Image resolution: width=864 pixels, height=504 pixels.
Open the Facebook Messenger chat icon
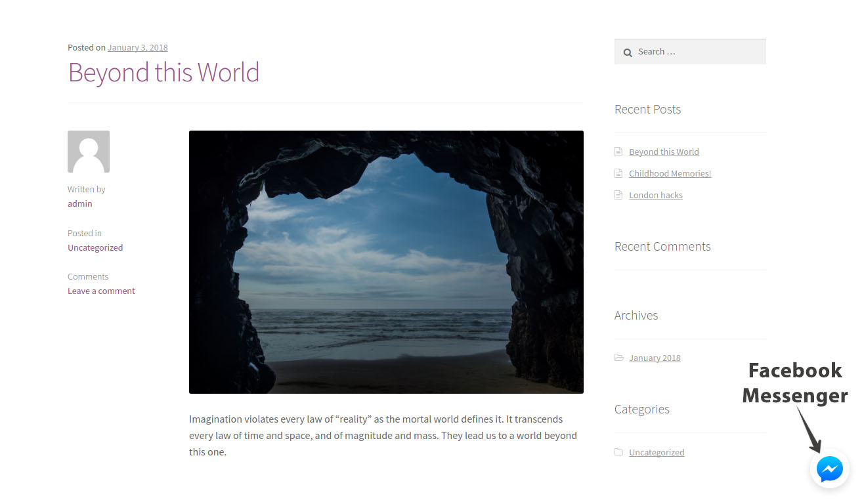830,469
